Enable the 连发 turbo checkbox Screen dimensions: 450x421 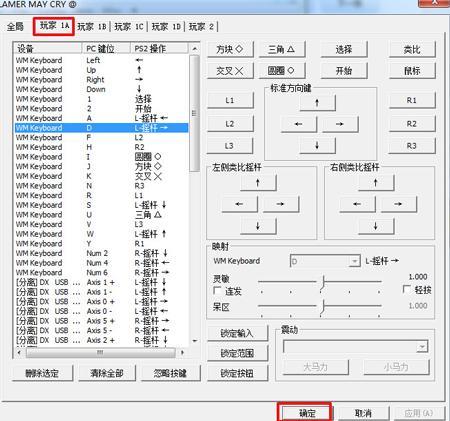point(217,291)
